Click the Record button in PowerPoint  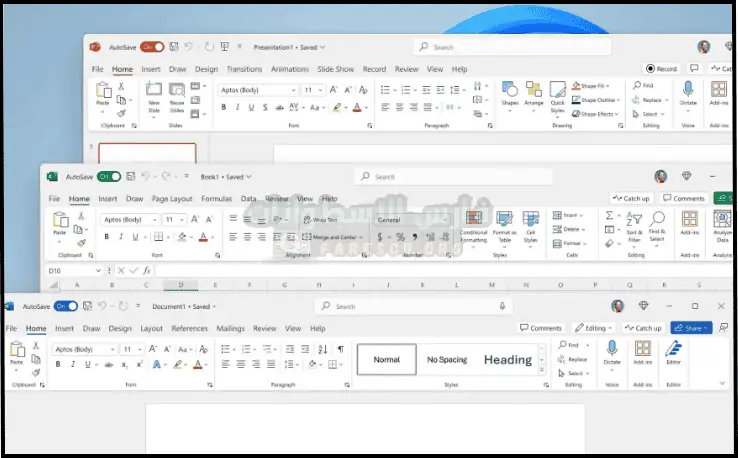[x=661, y=69]
